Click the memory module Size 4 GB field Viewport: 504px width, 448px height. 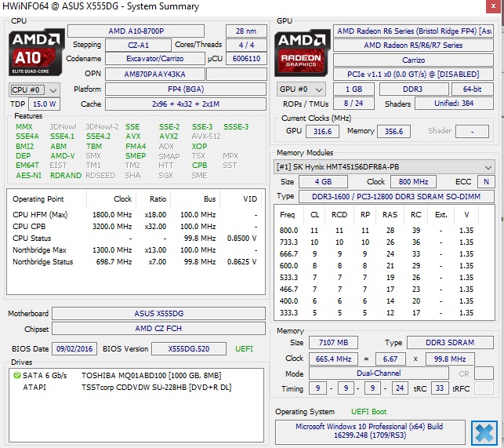tap(323, 182)
